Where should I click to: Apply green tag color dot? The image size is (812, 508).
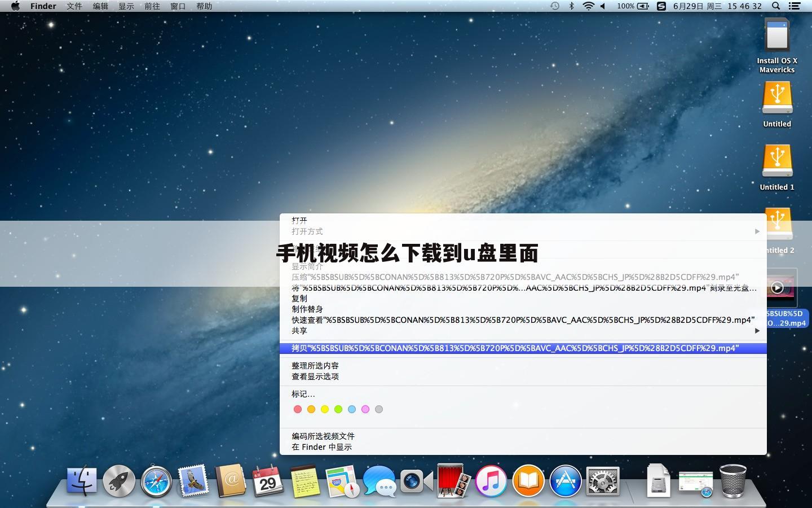tap(338, 409)
